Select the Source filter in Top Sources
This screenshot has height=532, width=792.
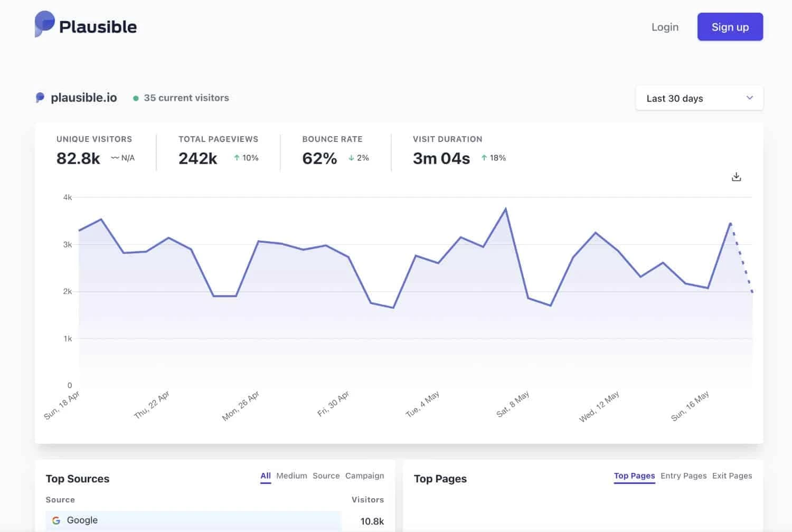pyautogui.click(x=326, y=476)
